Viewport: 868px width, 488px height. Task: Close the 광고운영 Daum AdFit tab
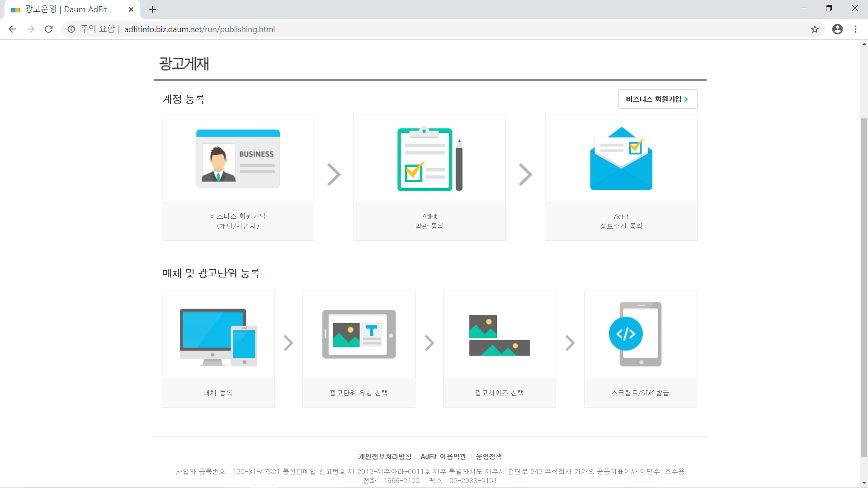click(x=131, y=9)
